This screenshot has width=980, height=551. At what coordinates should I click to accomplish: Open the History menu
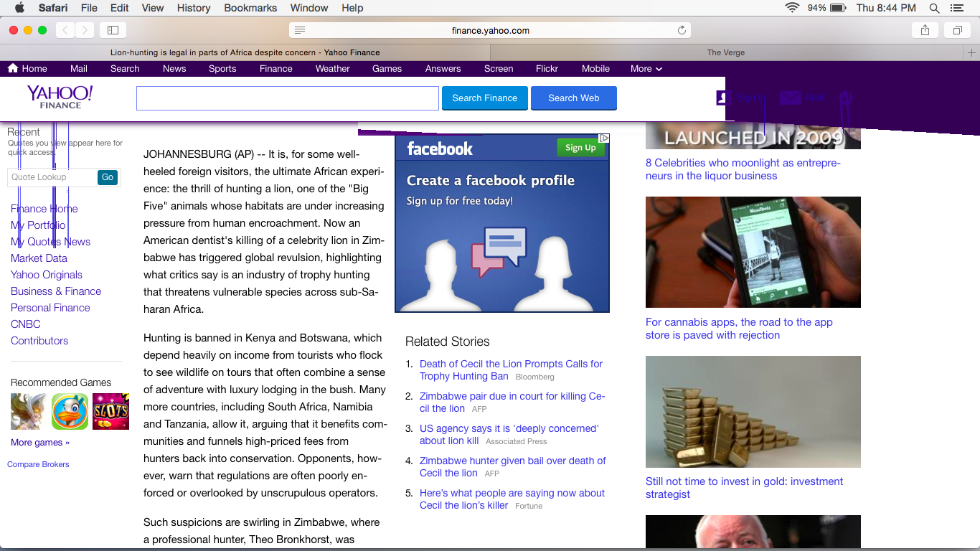click(194, 8)
